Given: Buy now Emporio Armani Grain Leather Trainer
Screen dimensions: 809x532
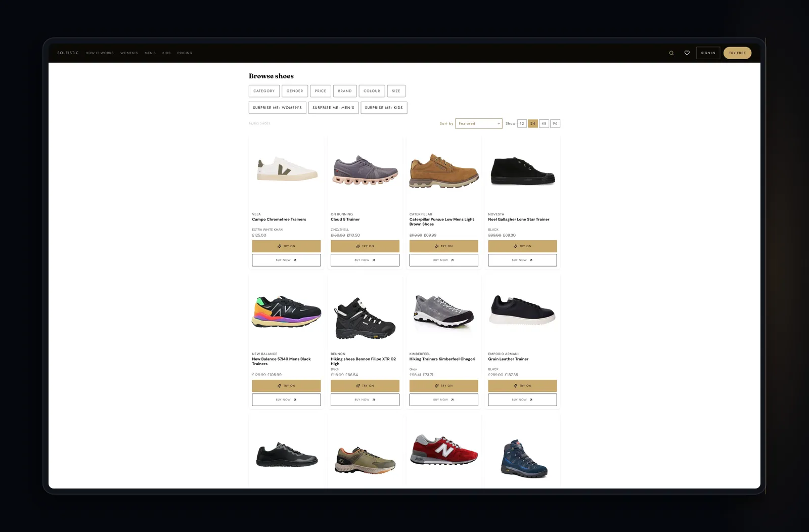Looking at the screenshot, I should [x=522, y=400].
